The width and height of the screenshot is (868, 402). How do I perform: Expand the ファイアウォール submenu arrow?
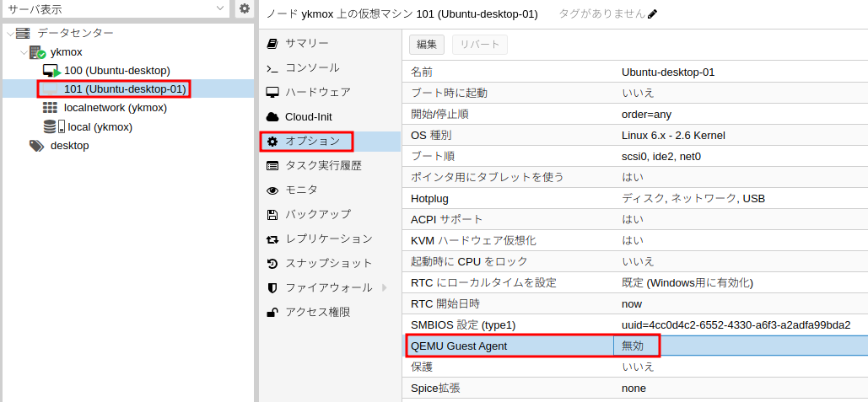click(x=384, y=287)
